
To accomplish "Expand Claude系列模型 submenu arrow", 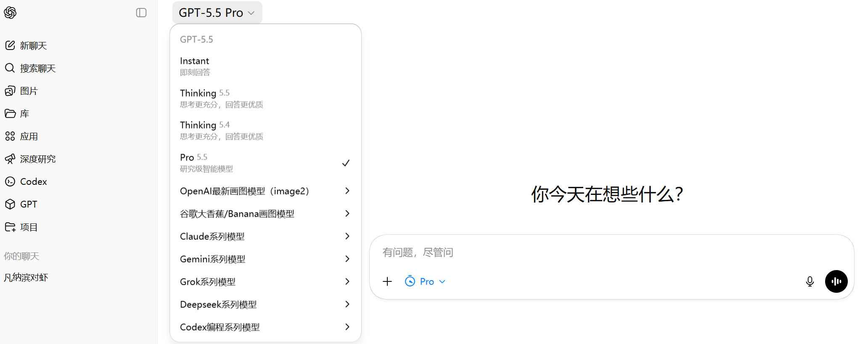I will [x=347, y=236].
